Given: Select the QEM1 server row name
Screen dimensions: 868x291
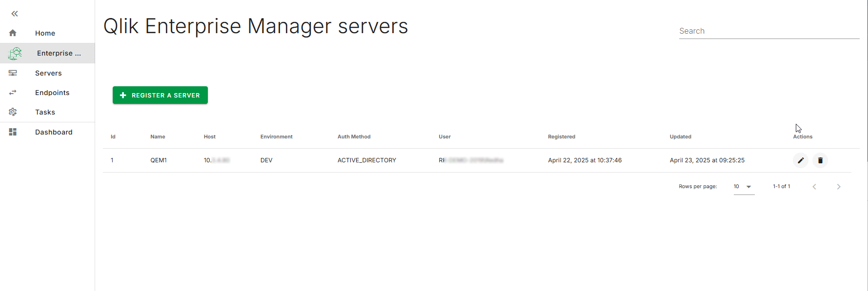Looking at the screenshot, I should 159,160.
